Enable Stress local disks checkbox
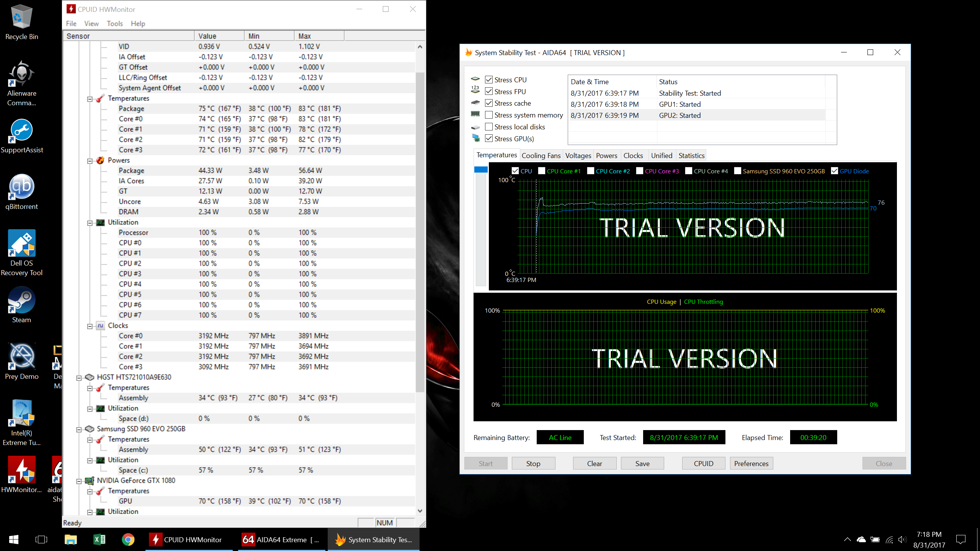The width and height of the screenshot is (980, 551). point(489,127)
